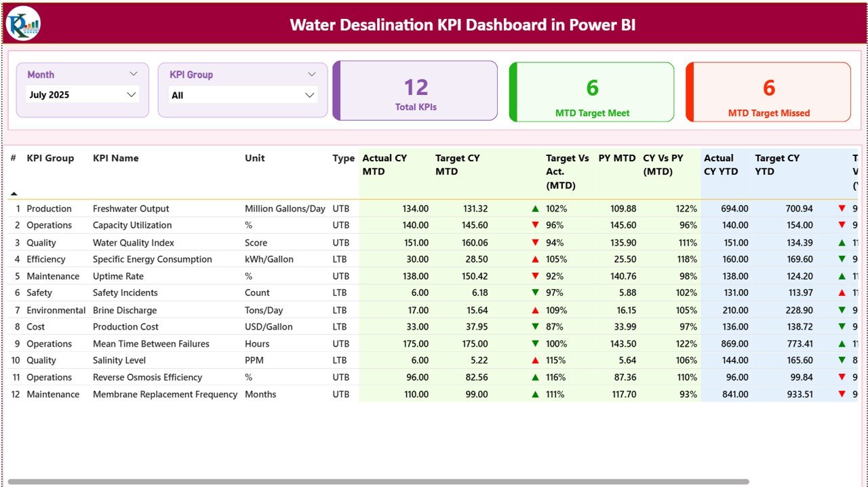Click the green triangle next to Salinity Level 115%
Viewport: 868px width, 487px height.
click(534, 360)
